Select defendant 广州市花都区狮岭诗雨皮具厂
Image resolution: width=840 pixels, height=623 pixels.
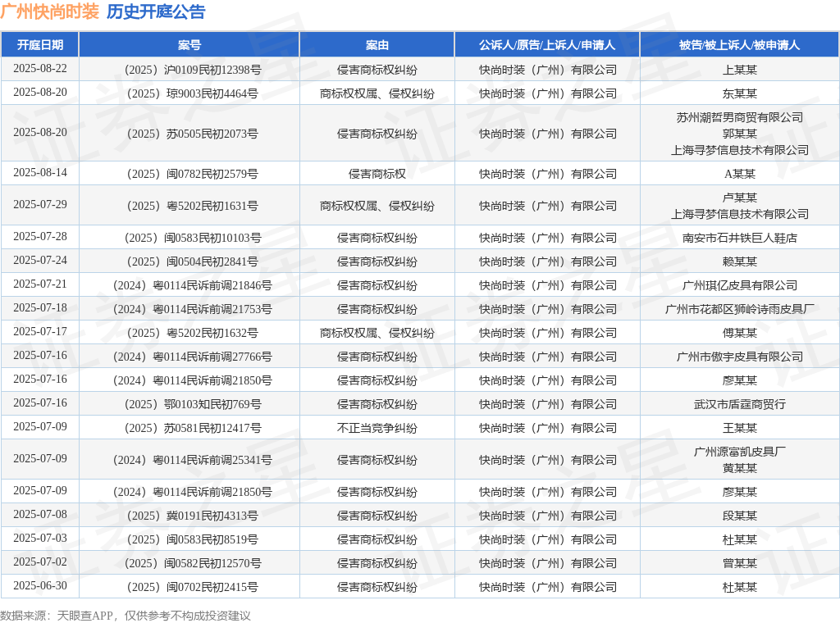[x=739, y=309]
